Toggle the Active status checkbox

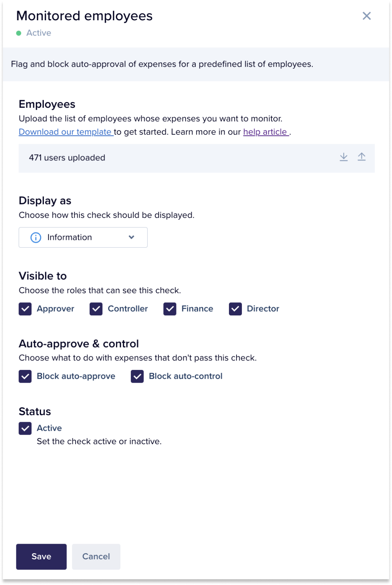(25, 428)
